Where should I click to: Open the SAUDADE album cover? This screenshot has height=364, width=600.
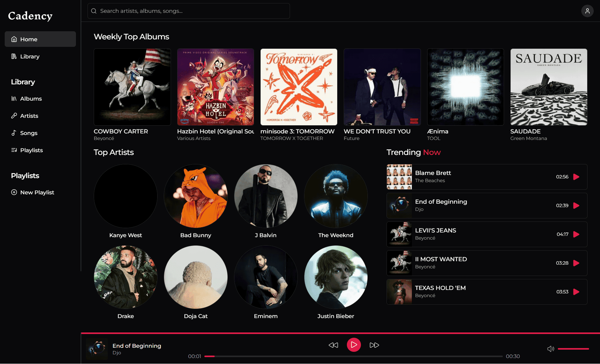pos(549,87)
